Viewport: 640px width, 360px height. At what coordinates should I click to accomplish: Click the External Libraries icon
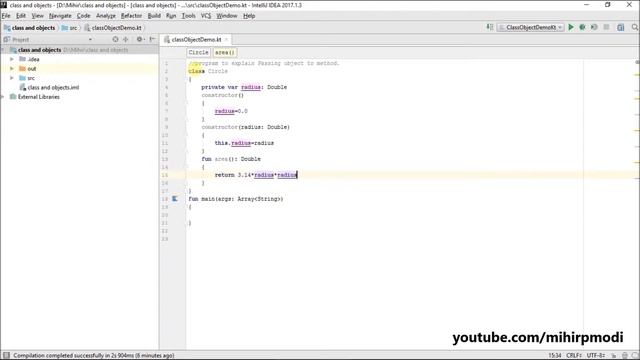[x=13, y=97]
